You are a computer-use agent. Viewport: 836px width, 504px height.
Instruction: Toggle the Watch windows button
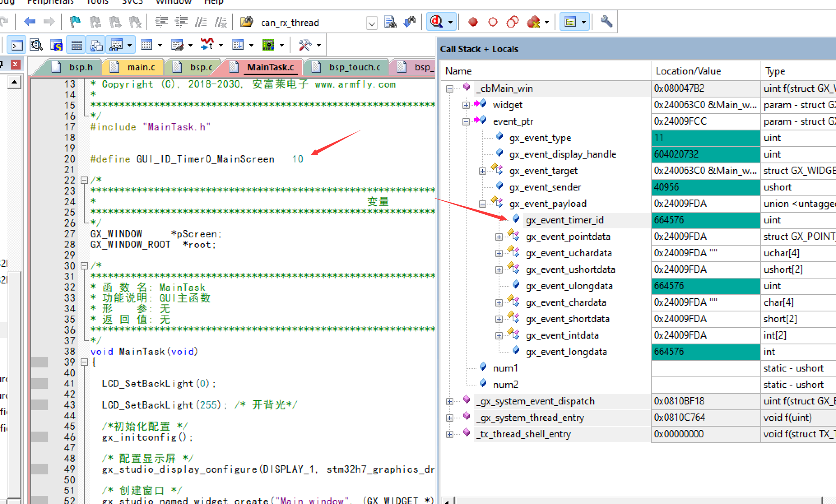tap(116, 45)
